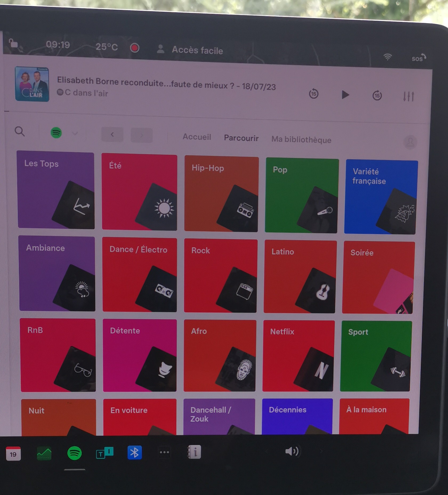Open the Décennies category tile
This screenshot has height=495, width=448.
297,416
